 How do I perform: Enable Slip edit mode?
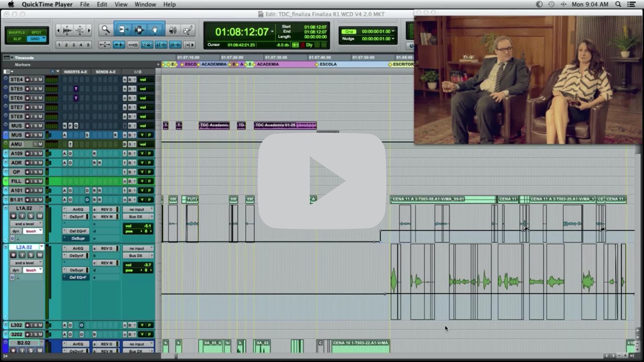[17, 39]
